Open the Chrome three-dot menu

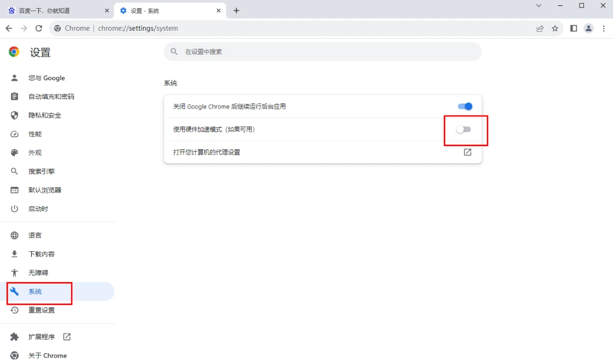pos(604,28)
